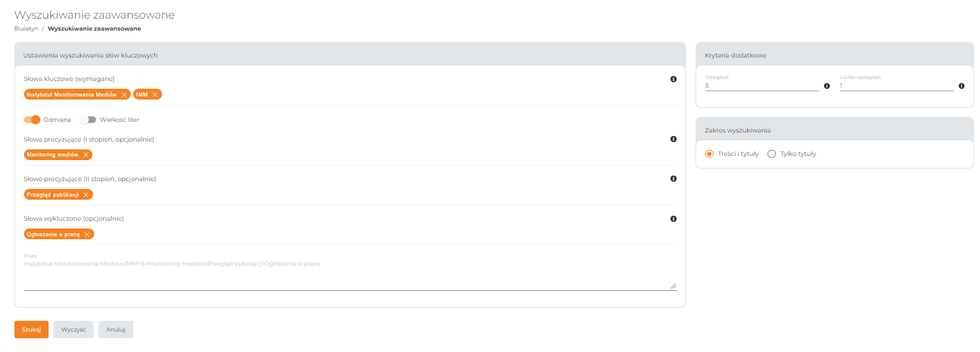Viewport: 980px width, 352px height.
Task: Remove the IMM keyword tag
Action: 155,95
